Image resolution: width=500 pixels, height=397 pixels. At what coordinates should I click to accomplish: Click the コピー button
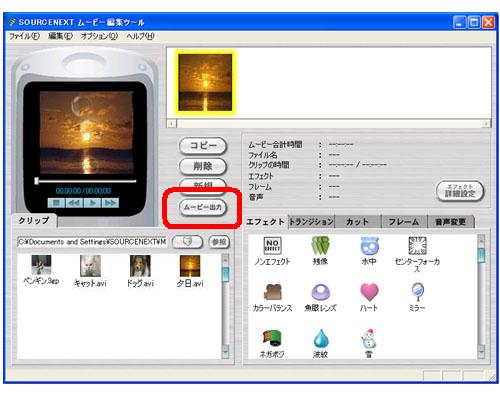point(203,146)
